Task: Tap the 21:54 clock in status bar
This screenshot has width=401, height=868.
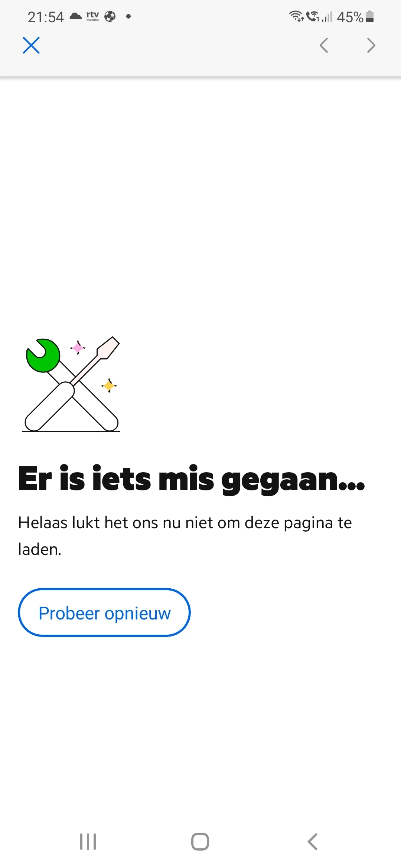Action: [46, 17]
